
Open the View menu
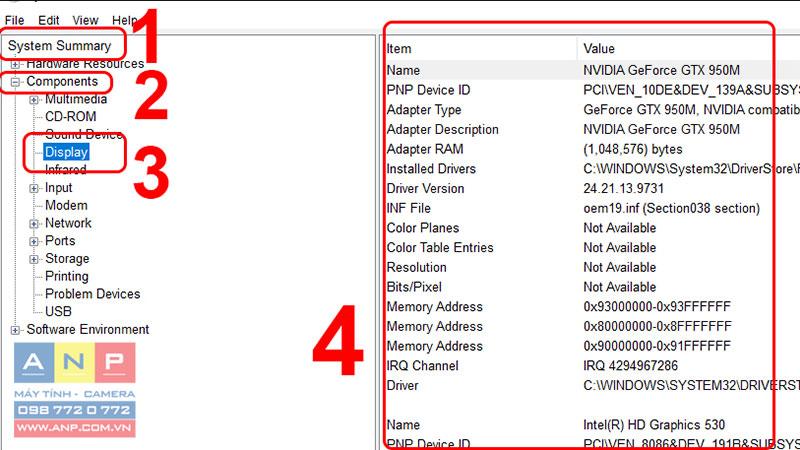[x=85, y=20]
